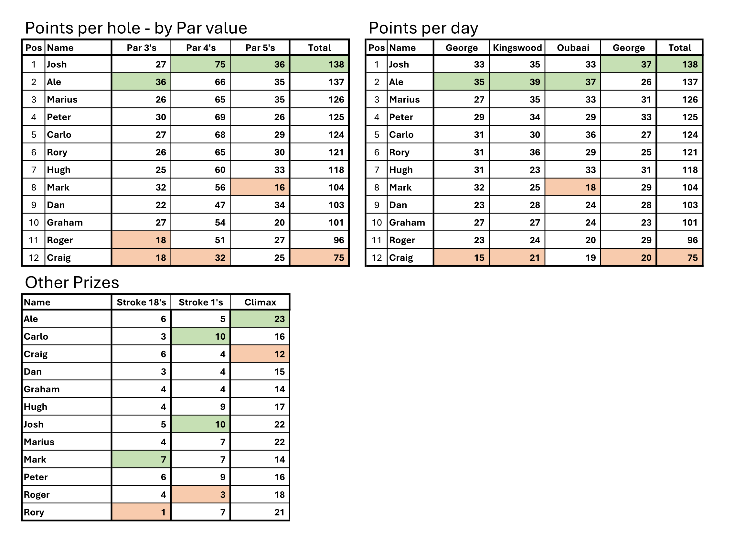The width and height of the screenshot is (756, 535).
Task: Select the Oubaai column header
Action: [573, 48]
